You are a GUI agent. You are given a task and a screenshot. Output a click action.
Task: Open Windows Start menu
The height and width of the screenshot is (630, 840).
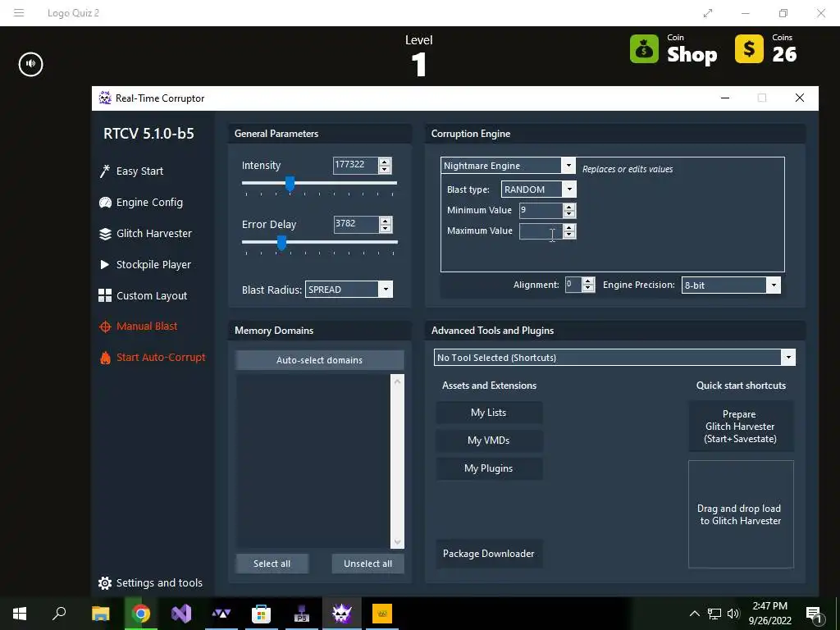[x=20, y=614]
